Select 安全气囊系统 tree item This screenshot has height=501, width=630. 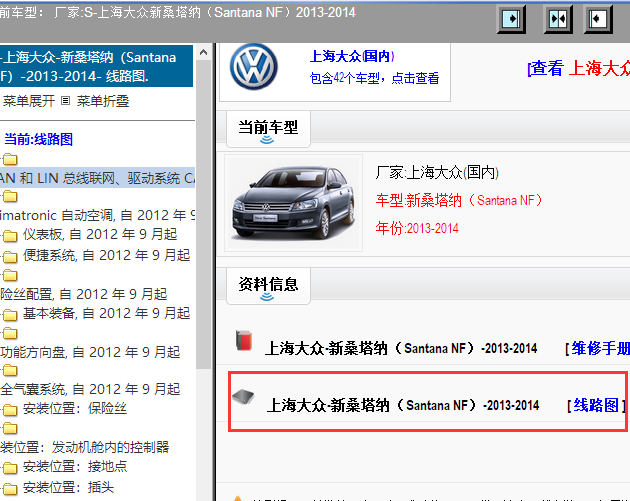(90, 389)
